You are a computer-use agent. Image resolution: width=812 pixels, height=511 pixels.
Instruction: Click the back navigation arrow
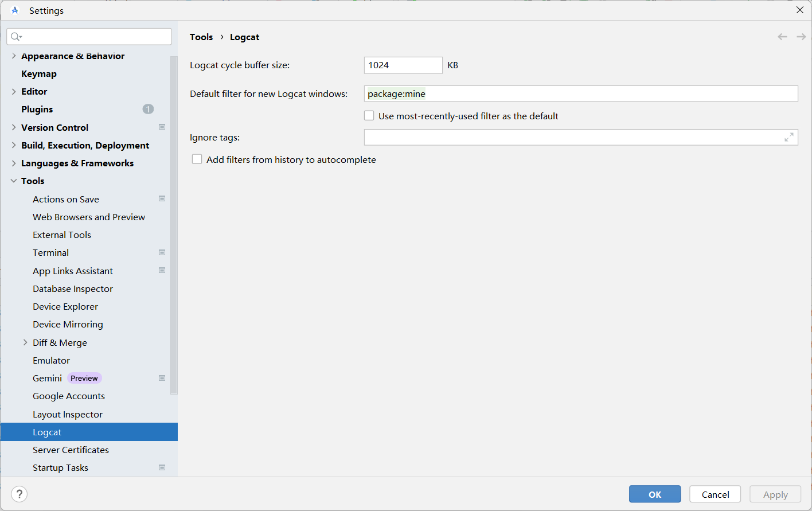point(782,37)
